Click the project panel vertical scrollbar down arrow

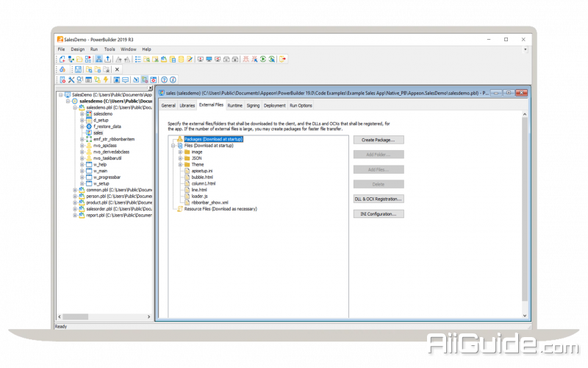[525, 316]
